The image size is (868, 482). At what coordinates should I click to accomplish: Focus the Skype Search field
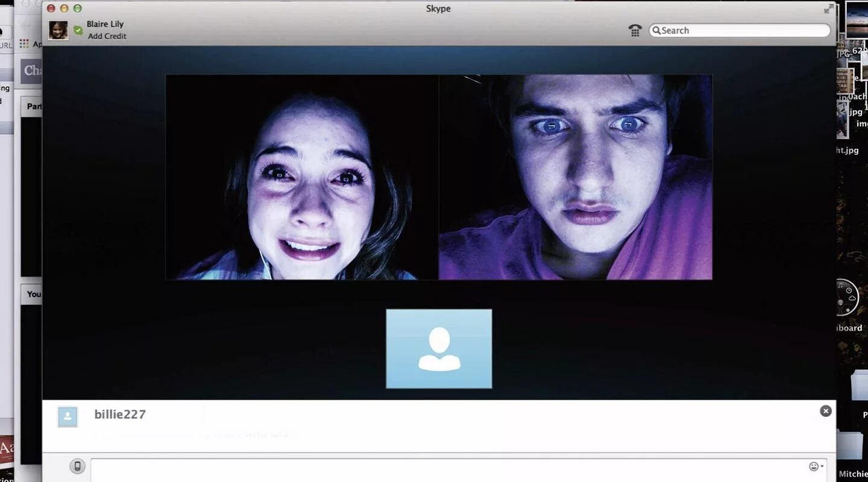pos(740,30)
